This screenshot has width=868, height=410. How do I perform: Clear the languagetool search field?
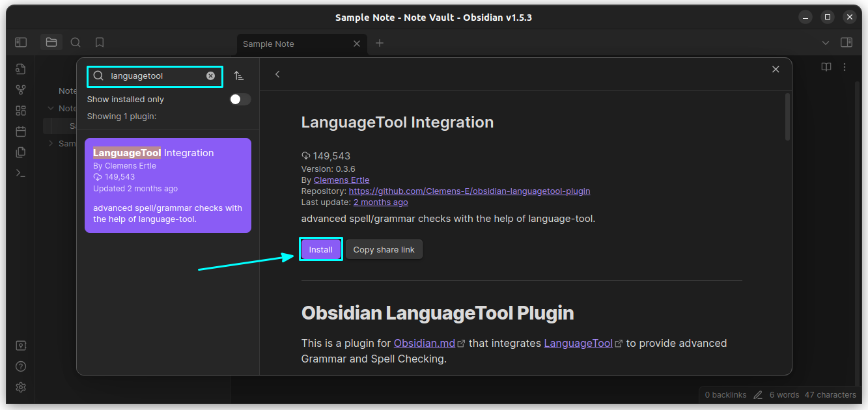210,75
